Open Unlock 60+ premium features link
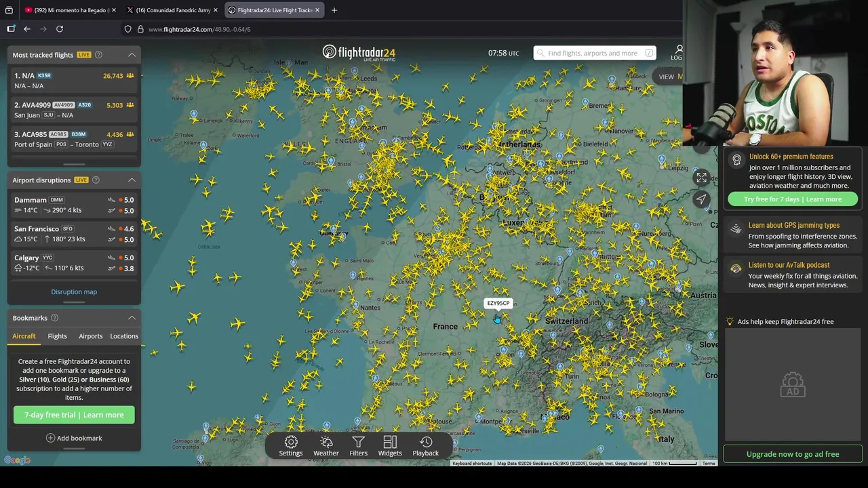 click(791, 157)
